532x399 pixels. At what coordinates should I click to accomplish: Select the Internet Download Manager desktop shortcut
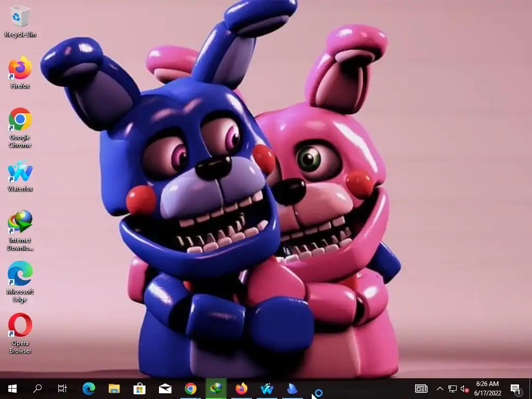[20, 231]
